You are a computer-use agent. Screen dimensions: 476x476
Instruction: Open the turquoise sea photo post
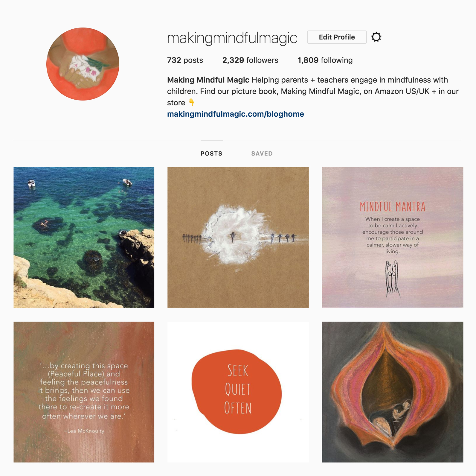tap(84, 237)
